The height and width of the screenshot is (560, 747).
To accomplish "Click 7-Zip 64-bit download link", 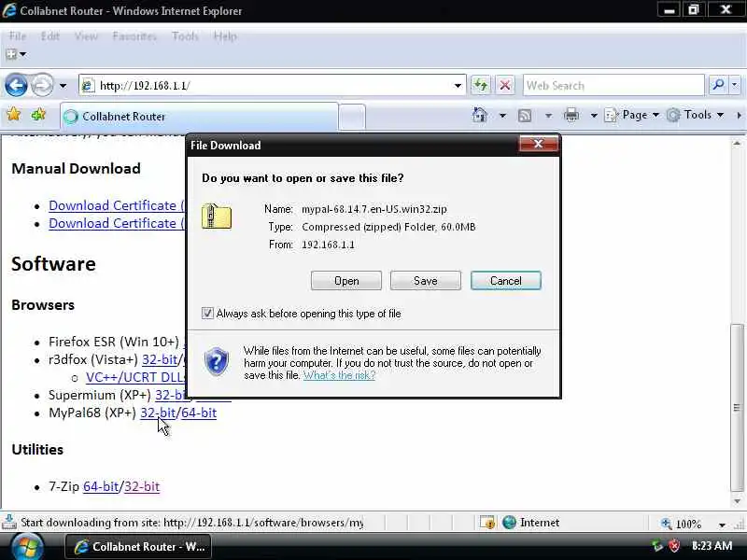I will pos(101,486).
